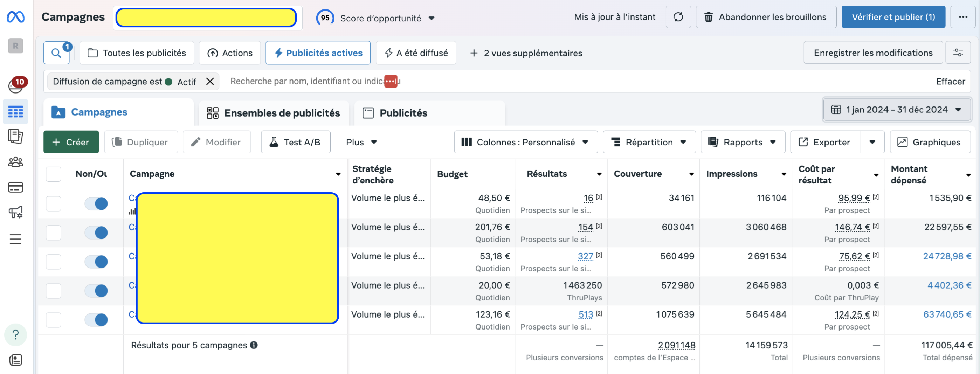Image resolution: width=980 pixels, height=374 pixels.
Task: Check the box for the 123,16 € budget campaign
Action: tap(53, 320)
